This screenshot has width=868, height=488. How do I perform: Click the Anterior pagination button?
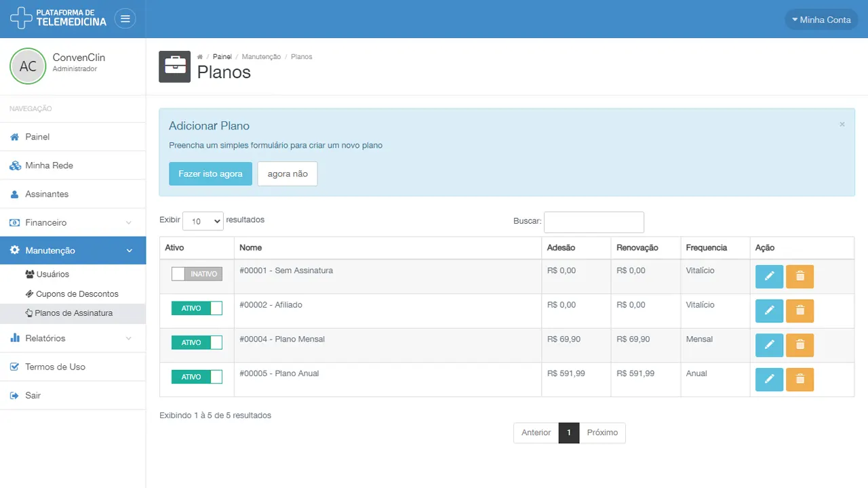[x=536, y=432]
